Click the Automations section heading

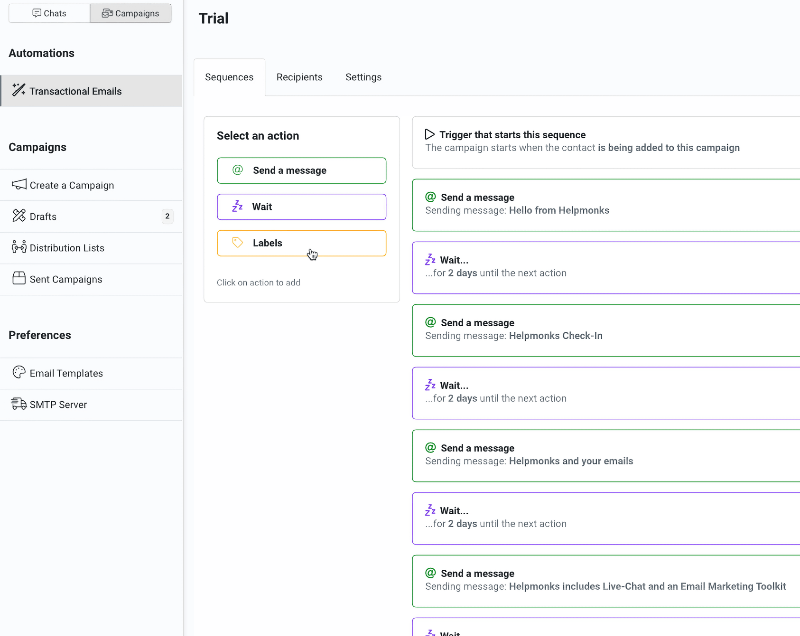tap(41, 53)
